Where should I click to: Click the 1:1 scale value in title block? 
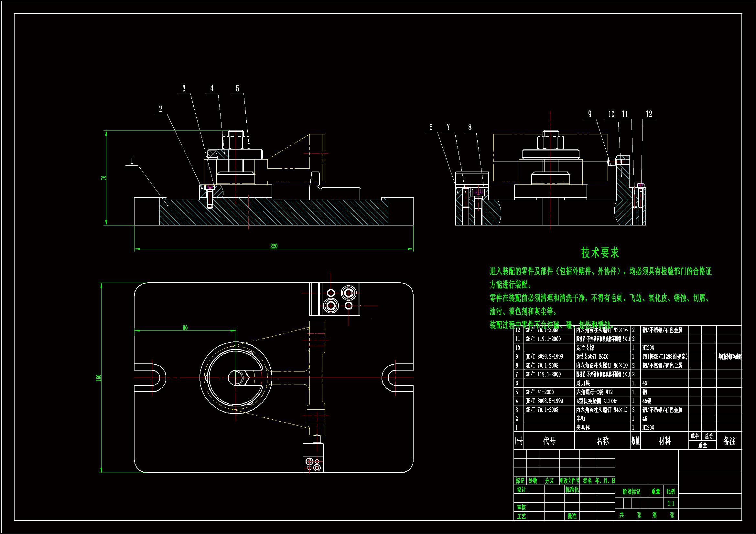pyautogui.click(x=671, y=503)
